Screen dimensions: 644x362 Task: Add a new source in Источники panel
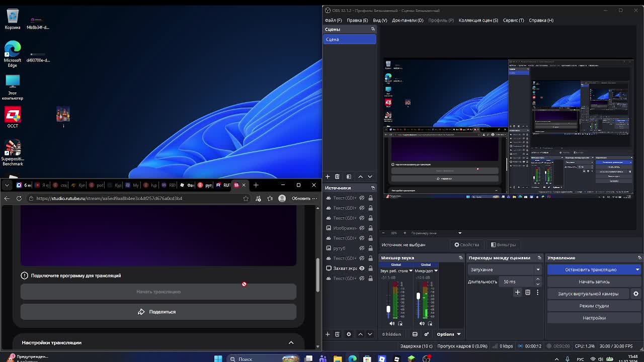(x=328, y=334)
